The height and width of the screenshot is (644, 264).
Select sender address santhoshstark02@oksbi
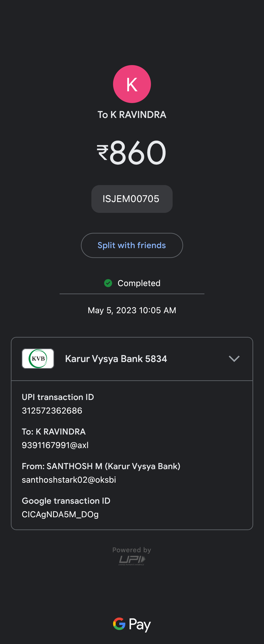(69, 479)
